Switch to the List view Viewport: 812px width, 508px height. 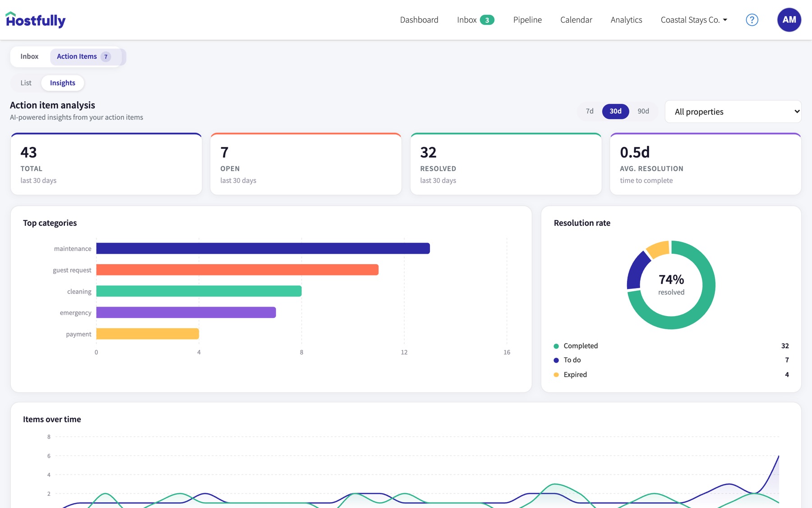pyautogui.click(x=26, y=83)
